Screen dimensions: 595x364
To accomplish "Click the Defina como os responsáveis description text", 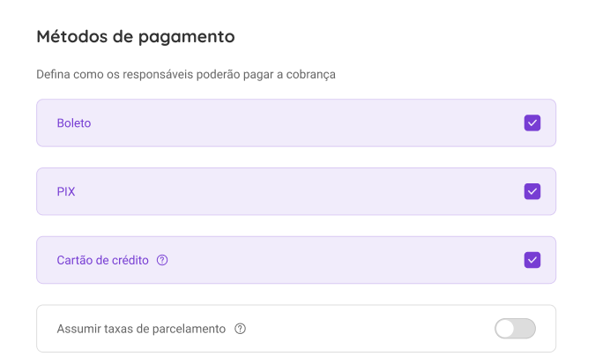I will click(x=186, y=74).
